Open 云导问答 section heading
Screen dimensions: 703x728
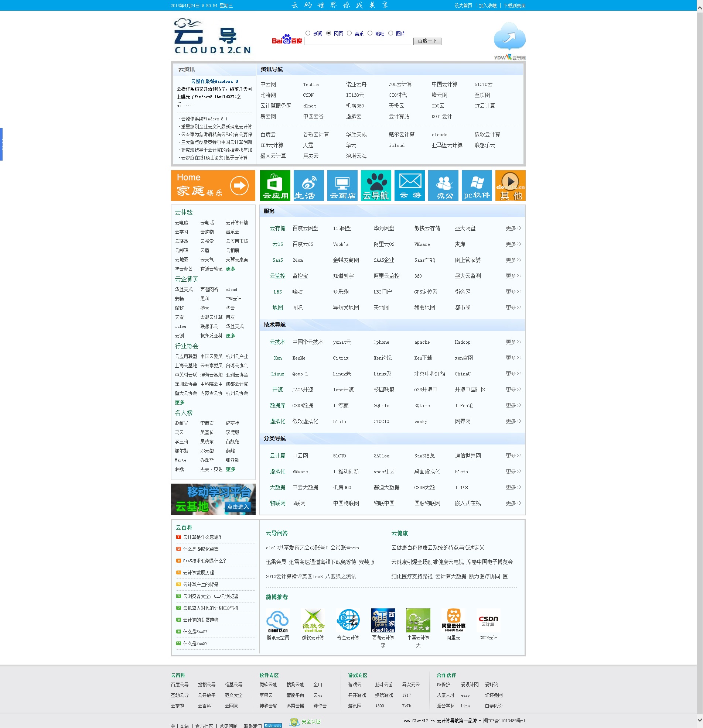(x=277, y=533)
